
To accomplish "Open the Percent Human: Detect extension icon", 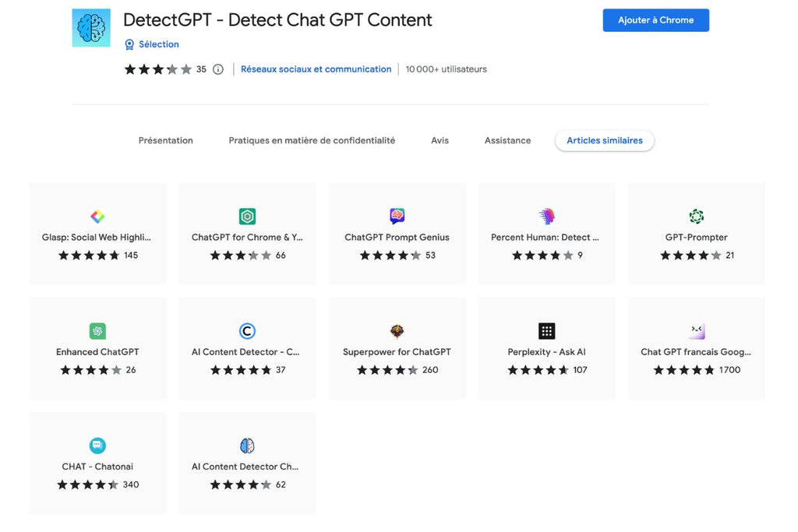I will (x=546, y=217).
